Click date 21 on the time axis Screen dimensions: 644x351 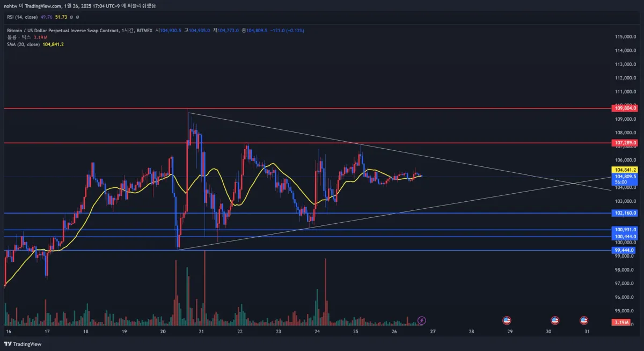[201, 332]
